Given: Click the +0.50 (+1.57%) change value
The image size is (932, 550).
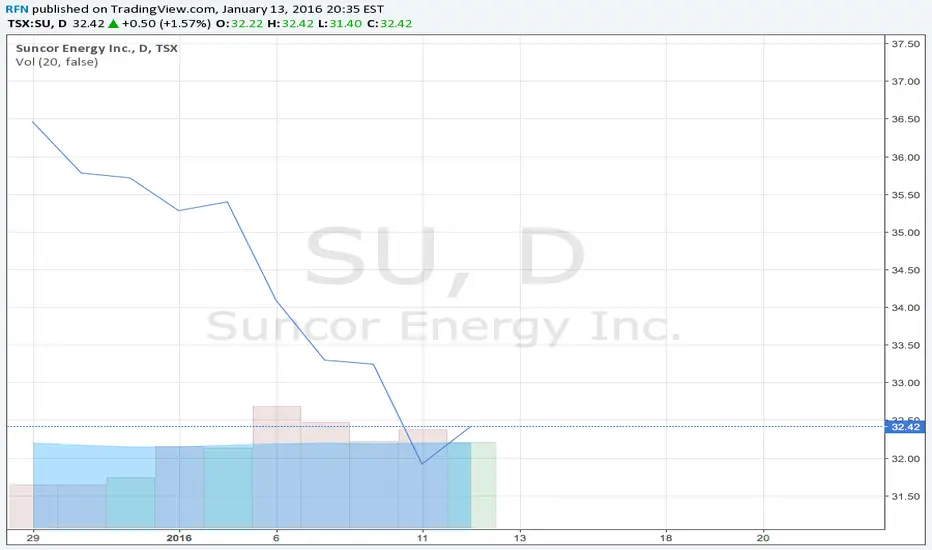Looking at the screenshot, I should click(x=166, y=24).
